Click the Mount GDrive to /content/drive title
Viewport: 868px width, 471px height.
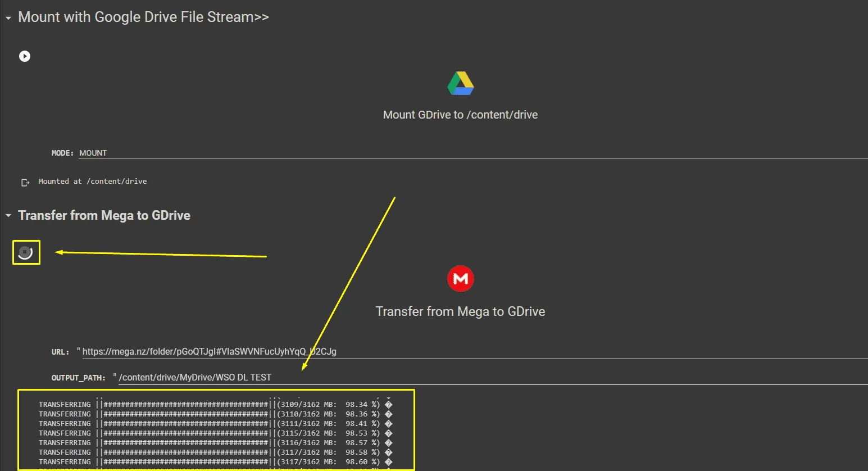pos(461,115)
